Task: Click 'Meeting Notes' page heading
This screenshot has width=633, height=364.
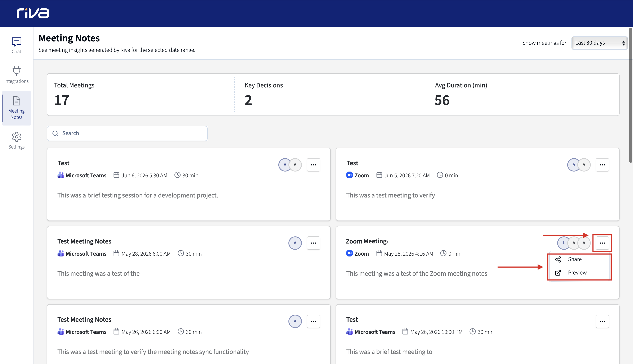Action: 69,38
